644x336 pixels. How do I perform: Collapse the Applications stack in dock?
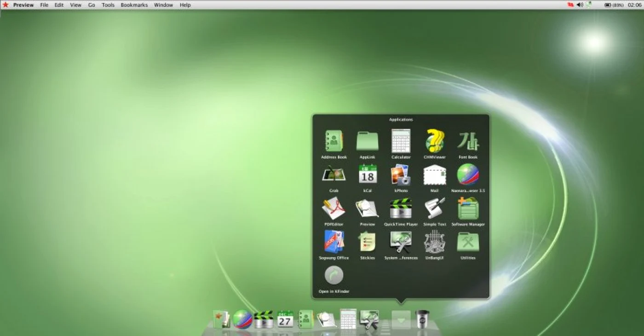click(x=401, y=320)
